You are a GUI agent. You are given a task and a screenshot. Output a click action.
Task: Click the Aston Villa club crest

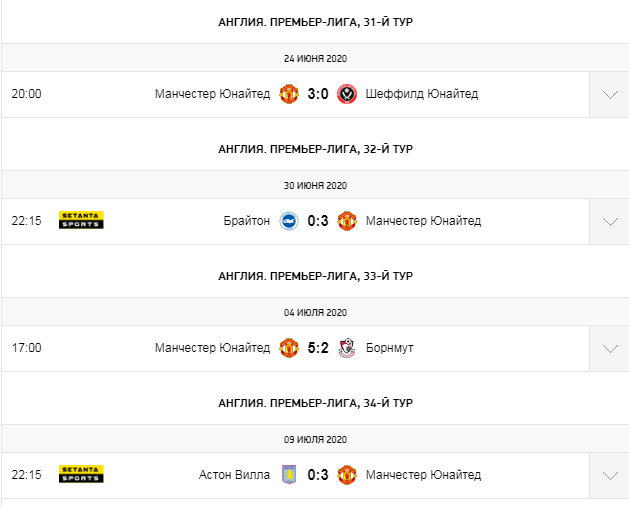[x=289, y=475]
